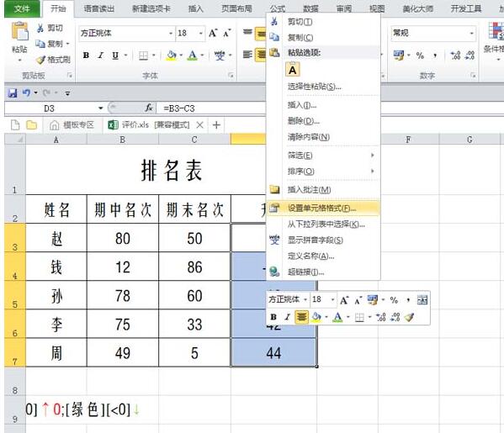Apply ribbon fill color bucket
This screenshot has width=504, height=433.
172,55
